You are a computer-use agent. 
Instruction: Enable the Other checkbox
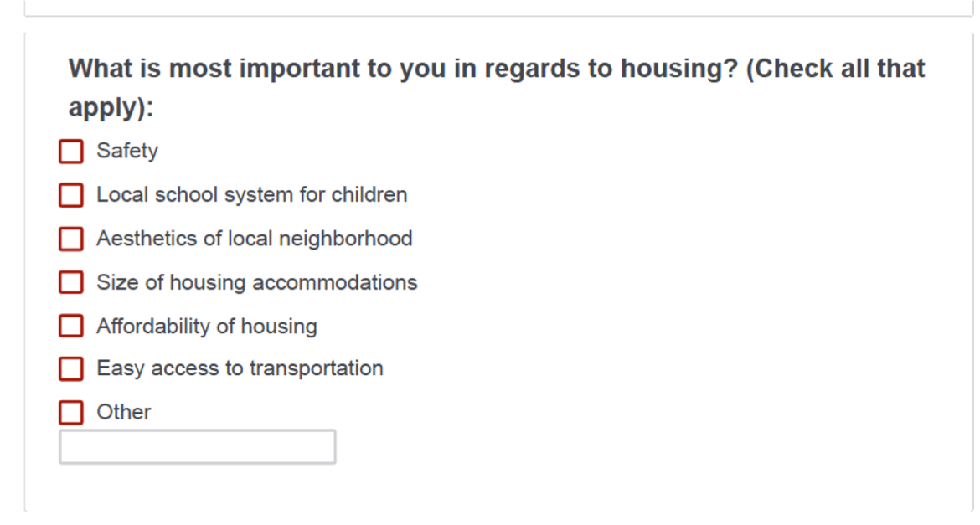click(70, 412)
